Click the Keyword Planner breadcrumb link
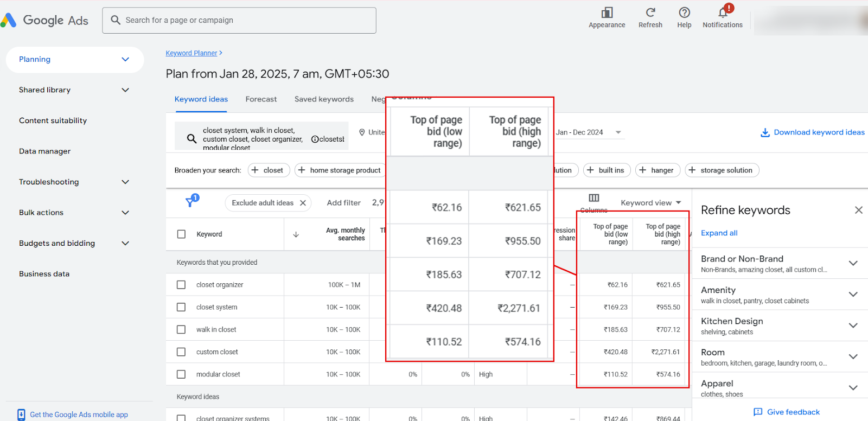Screen dimensions: 868x421 [x=192, y=53]
